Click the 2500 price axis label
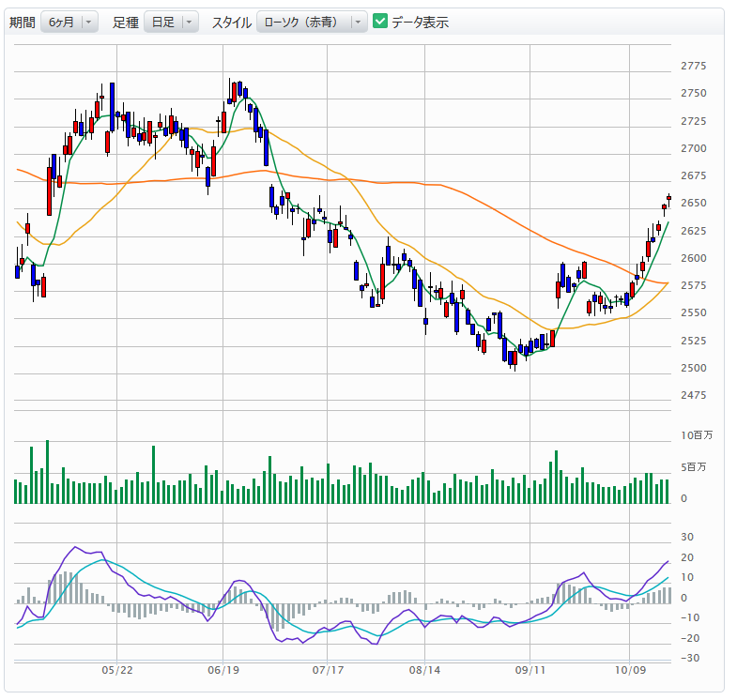This screenshot has width=737, height=700. point(694,368)
